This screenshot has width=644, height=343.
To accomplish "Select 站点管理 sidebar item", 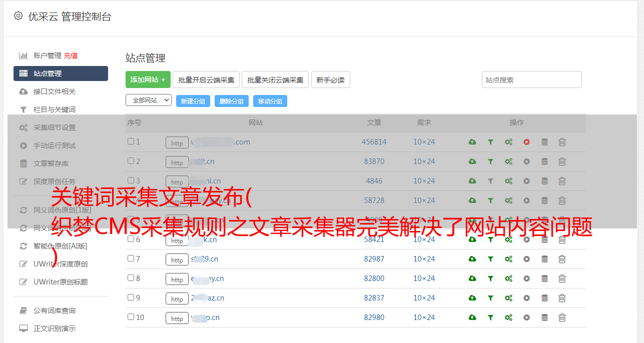I will [61, 73].
